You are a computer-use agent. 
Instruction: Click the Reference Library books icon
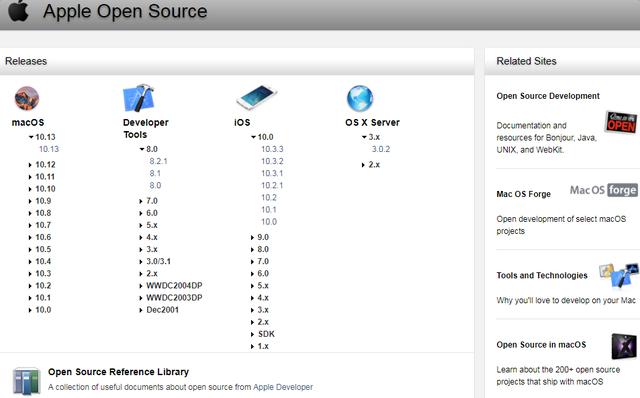pyautogui.click(x=26, y=380)
